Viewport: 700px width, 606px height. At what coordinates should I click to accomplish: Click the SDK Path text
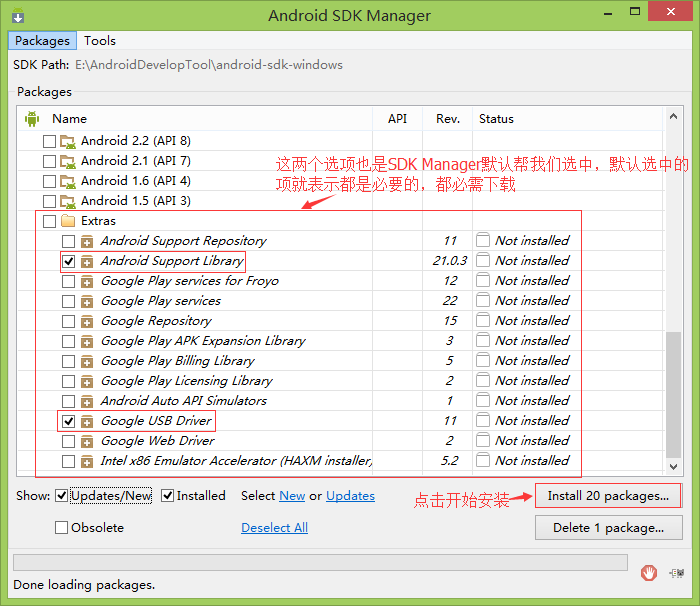point(208,65)
